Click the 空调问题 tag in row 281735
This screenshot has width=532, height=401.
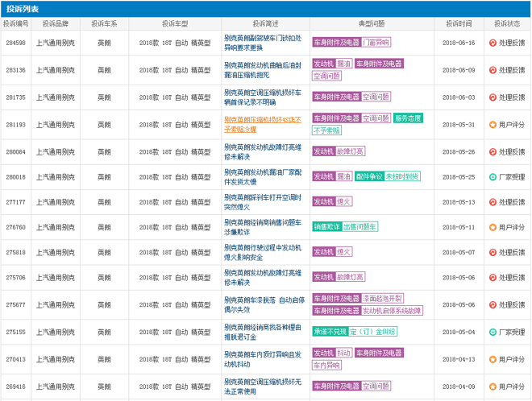tap(376, 97)
